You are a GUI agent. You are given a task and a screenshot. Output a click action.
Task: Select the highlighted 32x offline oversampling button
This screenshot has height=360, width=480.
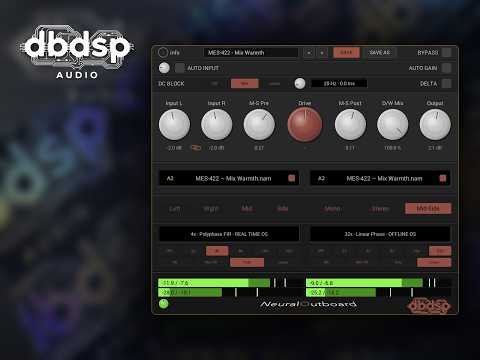click(x=440, y=251)
